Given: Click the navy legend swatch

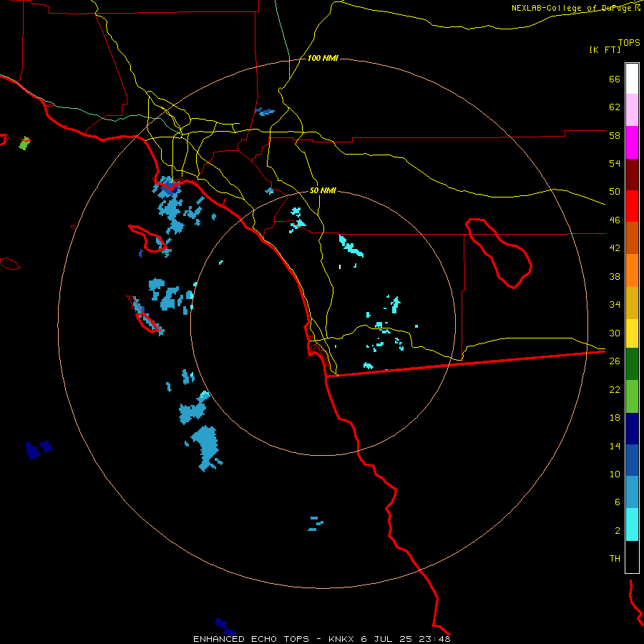Looking at the screenshot, I should (632, 429).
